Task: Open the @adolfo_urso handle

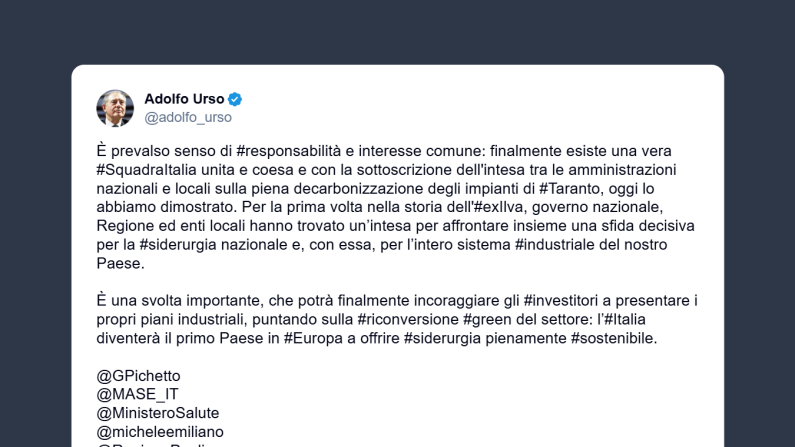Action: (x=188, y=118)
